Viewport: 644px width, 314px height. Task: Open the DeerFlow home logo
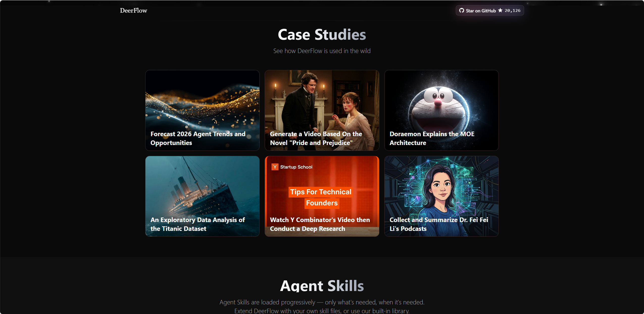coord(133,11)
